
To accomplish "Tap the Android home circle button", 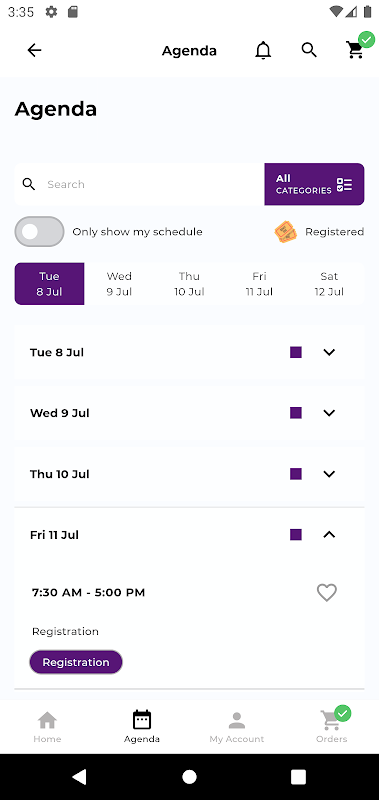I will (x=189, y=777).
